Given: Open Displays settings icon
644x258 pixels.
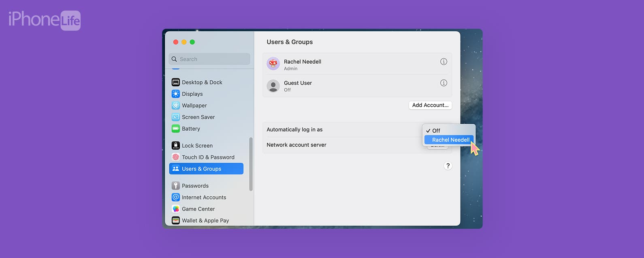Looking at the screenshot, I should coord(175,94).
